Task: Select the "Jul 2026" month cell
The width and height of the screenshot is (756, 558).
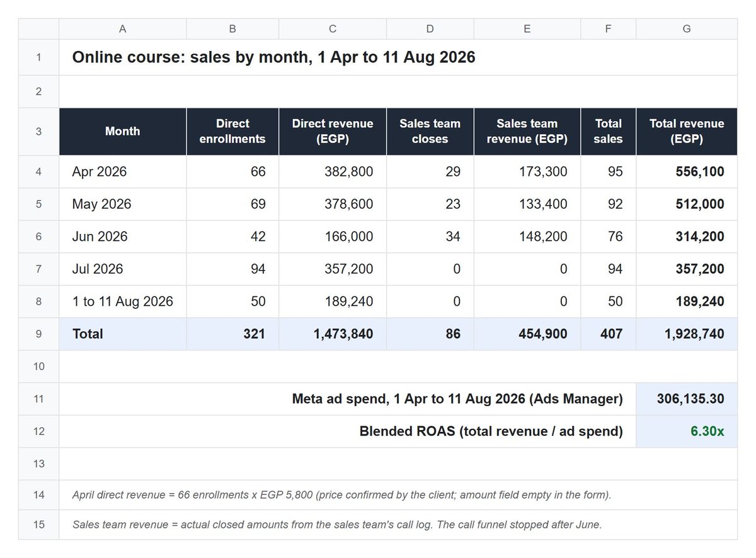Action: click(123, 269)
